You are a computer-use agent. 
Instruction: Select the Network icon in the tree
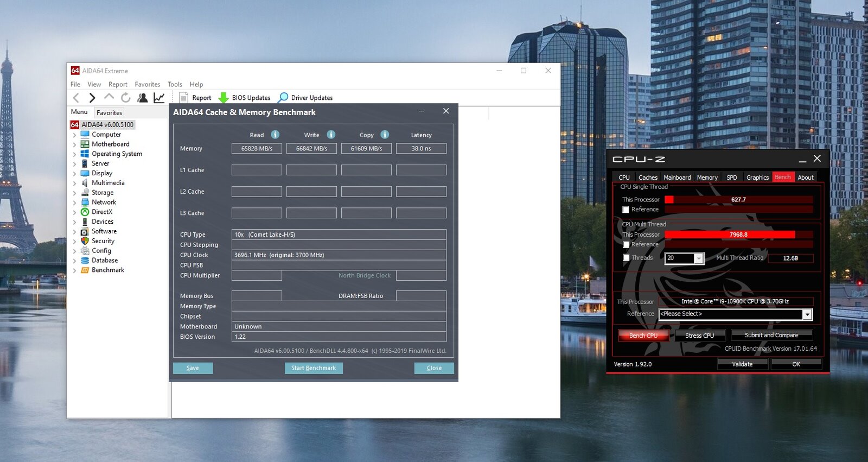pyautogui.click(x=85, y=202)
